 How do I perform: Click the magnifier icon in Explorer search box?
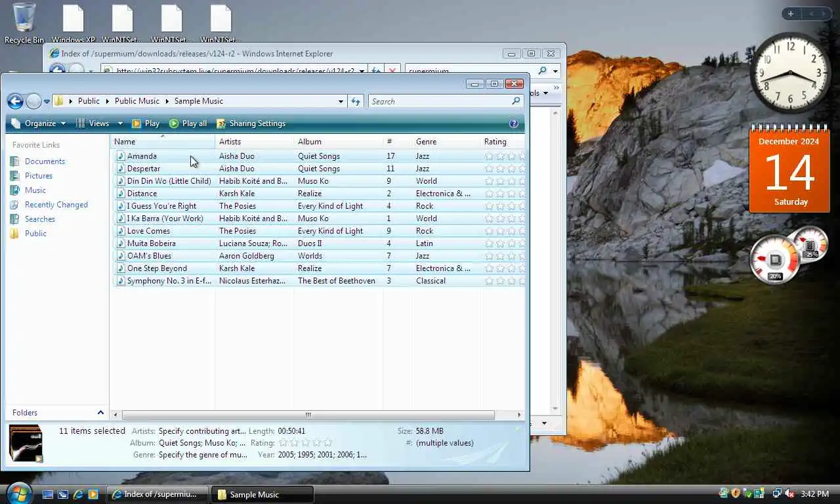[x=516, y=101]
